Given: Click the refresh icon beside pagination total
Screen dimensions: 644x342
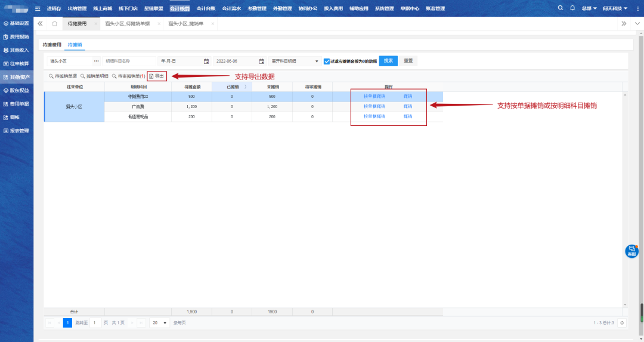Looking at the screenshot, I should [x=622, y=323].
